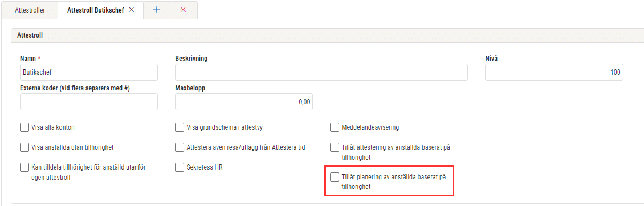
Task: Switch to the Attestroller tab
Action: 30,10
